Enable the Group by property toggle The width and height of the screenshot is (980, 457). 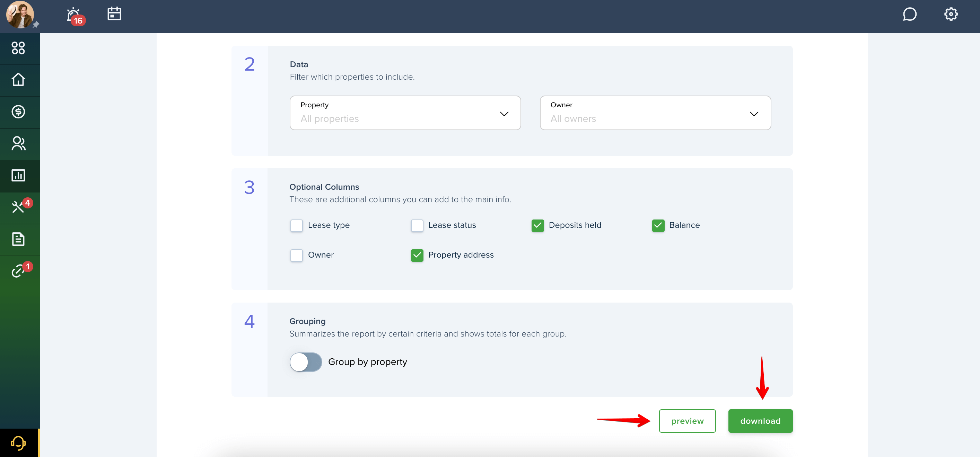pyautogui.click(x=306, y=362)
